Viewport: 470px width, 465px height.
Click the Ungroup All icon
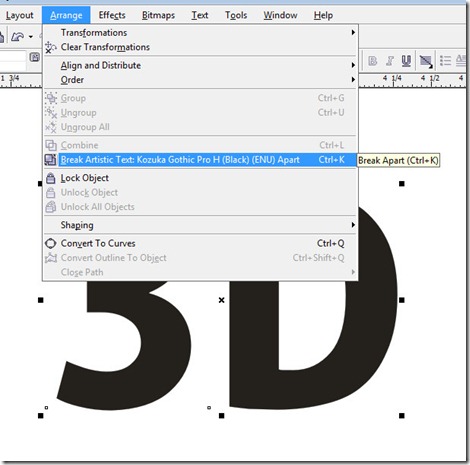click(x=51, y=127)
